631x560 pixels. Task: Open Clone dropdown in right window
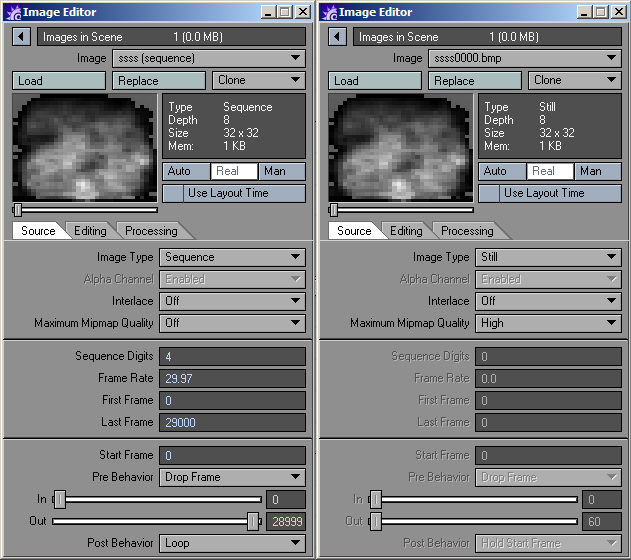[x=575, y=80]
